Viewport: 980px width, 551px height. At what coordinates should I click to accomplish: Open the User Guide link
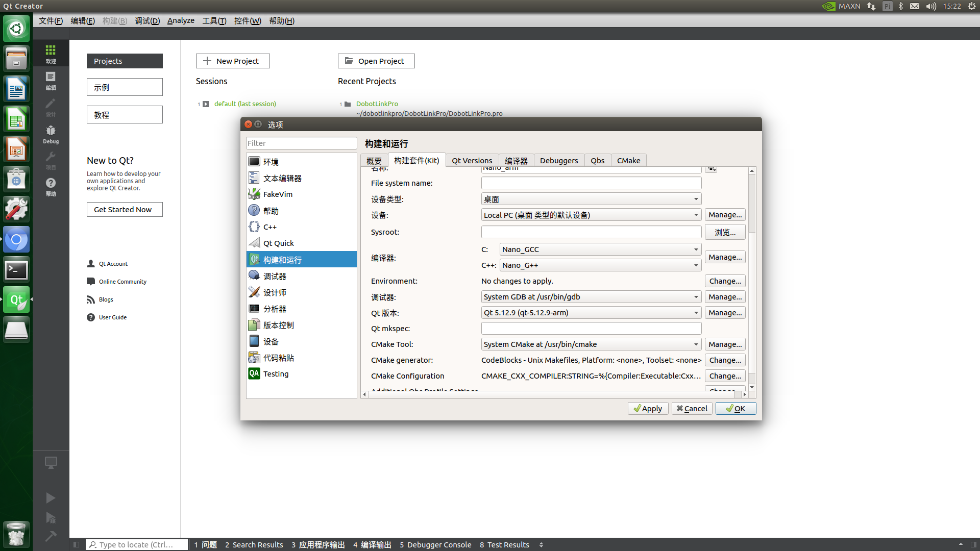click(x=113, y=317)
